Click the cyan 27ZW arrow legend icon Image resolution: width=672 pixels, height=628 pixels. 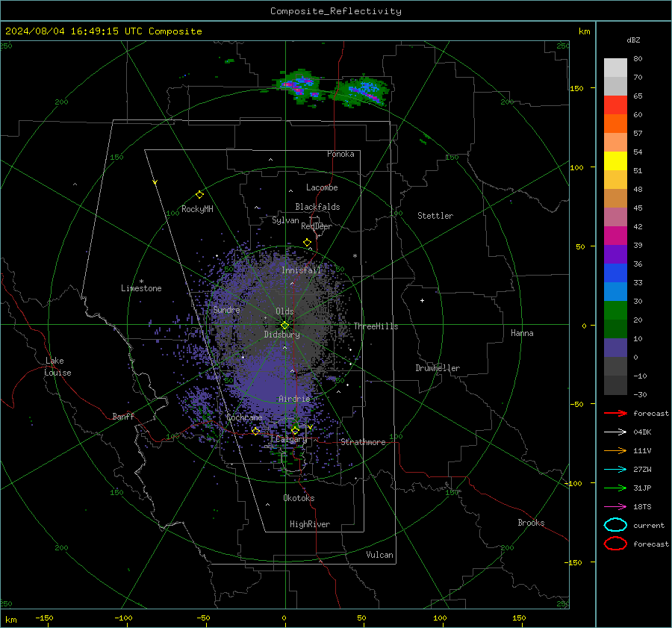[615, 470]
